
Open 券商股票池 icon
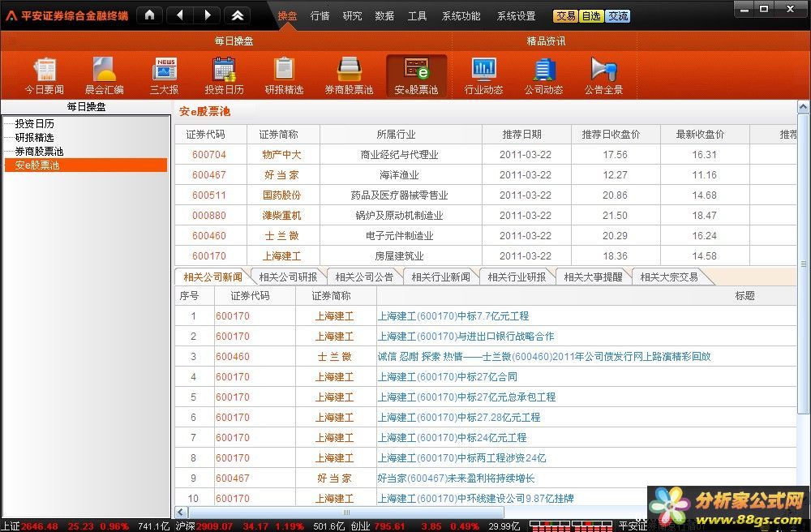pos(349,76)
